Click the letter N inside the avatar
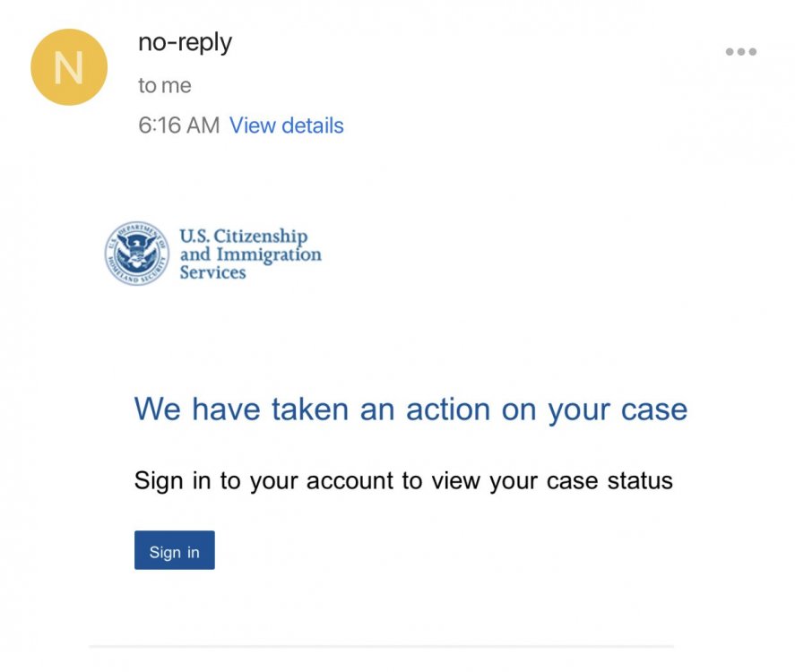 pos(69,68)
